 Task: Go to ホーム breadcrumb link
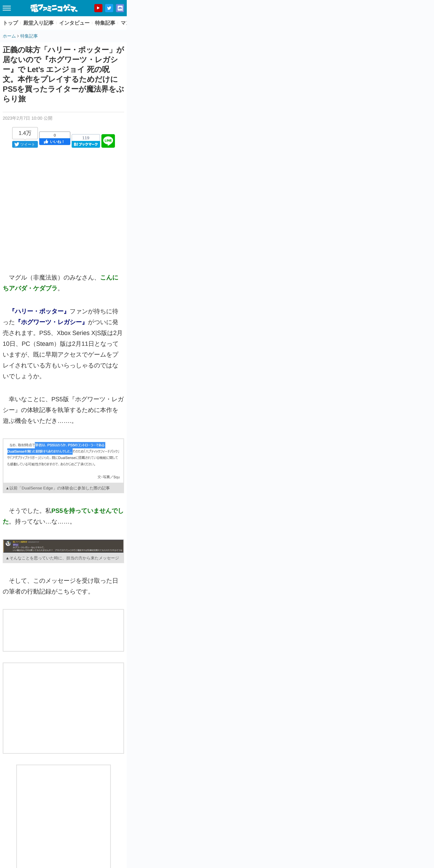click(x=9, y=36)
